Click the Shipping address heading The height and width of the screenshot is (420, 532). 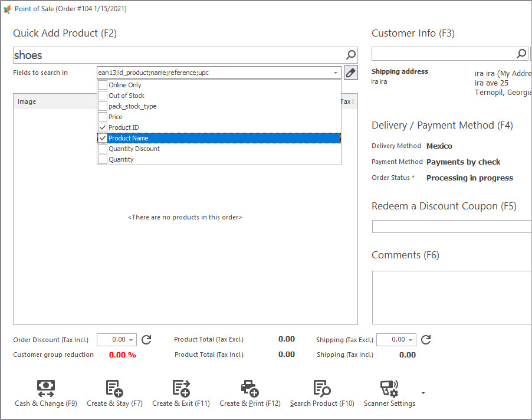400,71
